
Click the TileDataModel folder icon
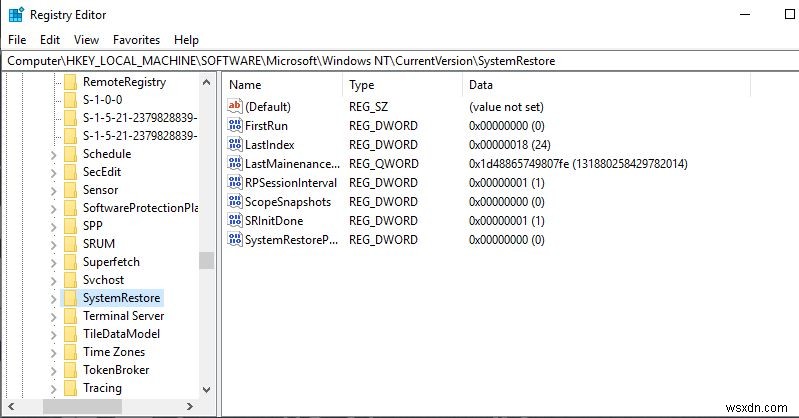coord(70,334)
